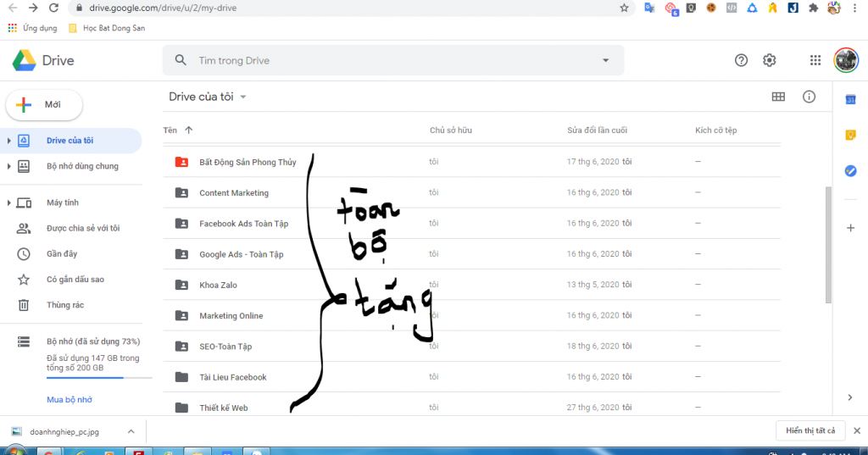Screen dimensions: 868x455
Task: Open Chrome three-dot menu
Action: [x=855, y=8]
